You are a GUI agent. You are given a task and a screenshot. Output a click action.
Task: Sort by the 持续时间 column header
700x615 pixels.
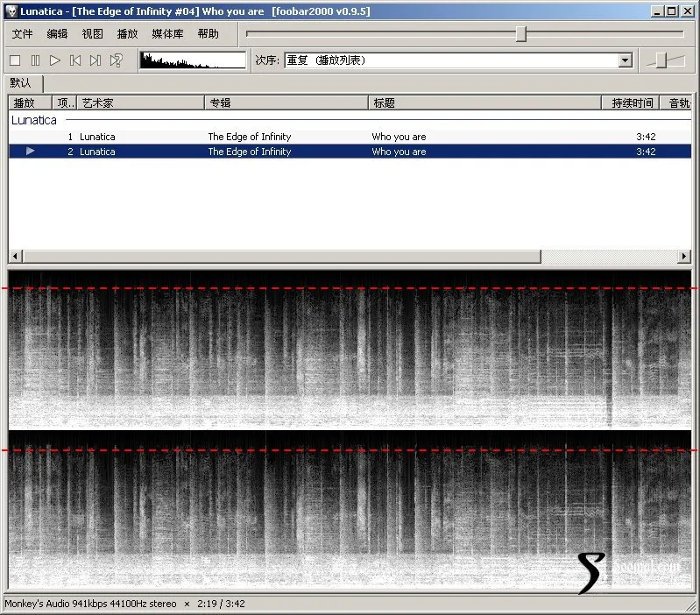(x=631, y=103)
